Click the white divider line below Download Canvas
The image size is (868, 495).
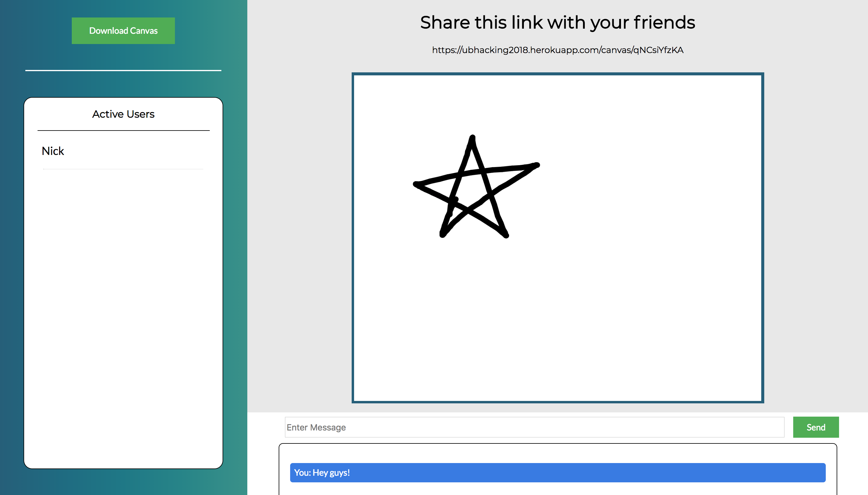coord(123,70)
